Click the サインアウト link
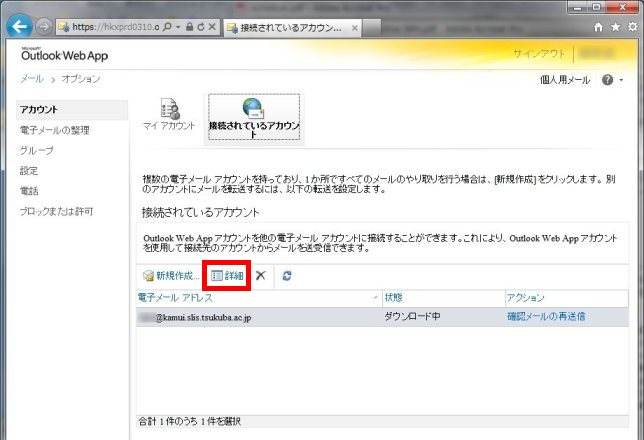This screenshot has height=440, width=644. tap(539, 53)
